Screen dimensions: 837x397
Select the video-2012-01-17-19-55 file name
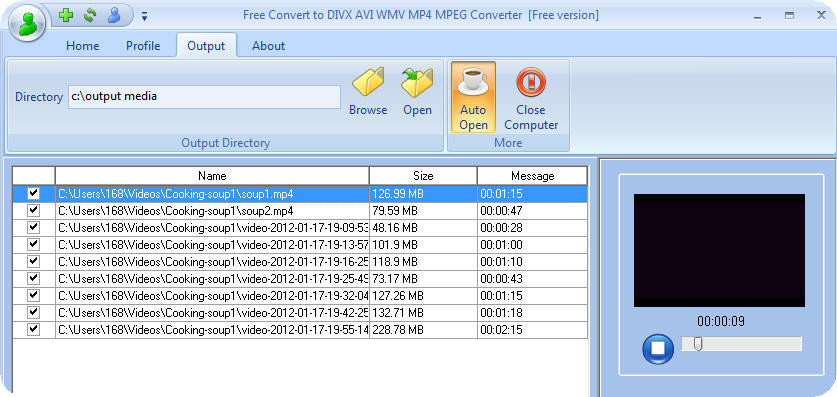point(212,330)
